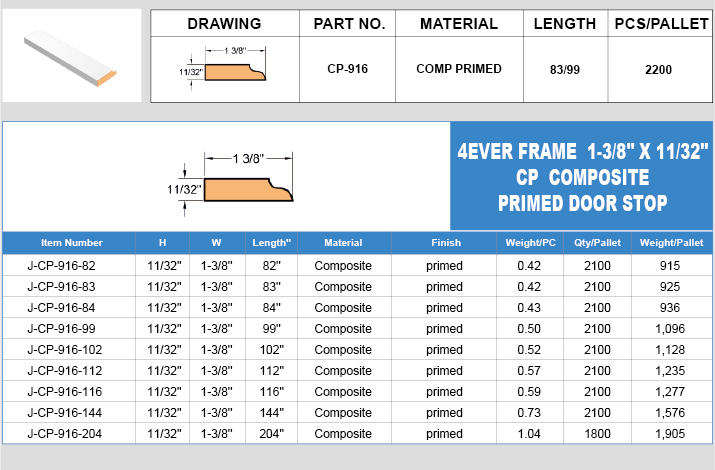Image resolution: width=715 pixels, height=470 pixels.
Task: Click weight per piece 0.43
Action: coord(529,308)
